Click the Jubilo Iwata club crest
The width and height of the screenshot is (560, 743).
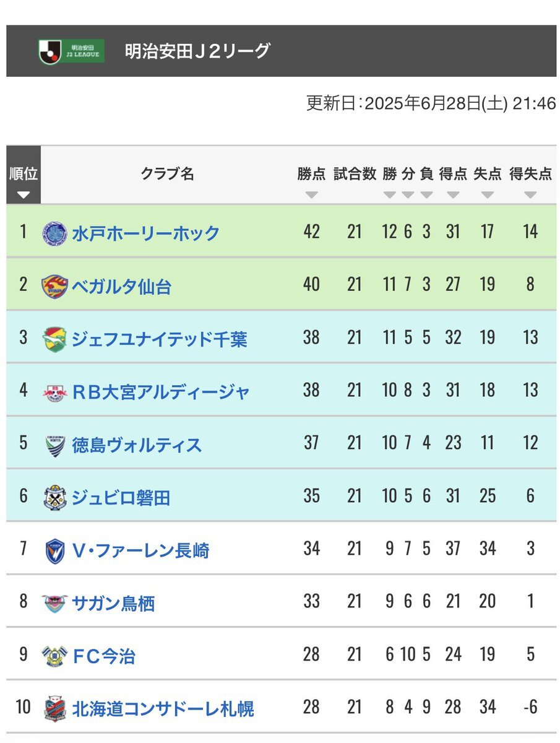tap(54, 498)
